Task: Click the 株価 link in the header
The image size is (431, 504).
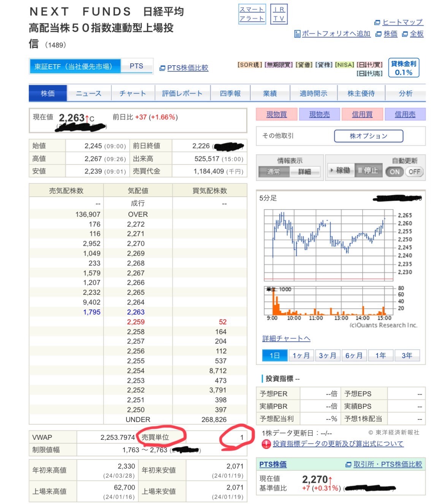Action: [390, 34]
